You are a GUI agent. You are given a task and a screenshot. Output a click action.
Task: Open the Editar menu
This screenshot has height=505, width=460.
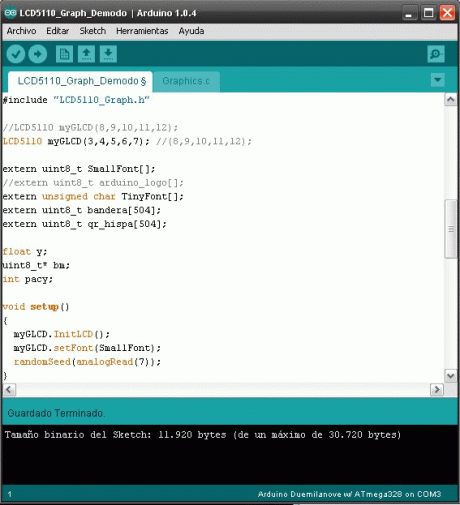pyautogui.click(x=58, y=31)
